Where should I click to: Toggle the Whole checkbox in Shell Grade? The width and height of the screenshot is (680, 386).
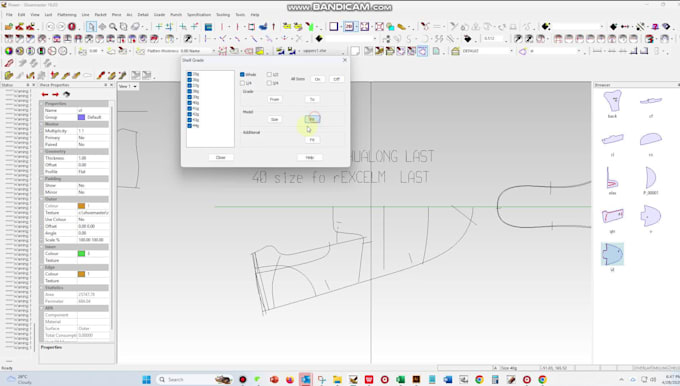pos(242,75)
